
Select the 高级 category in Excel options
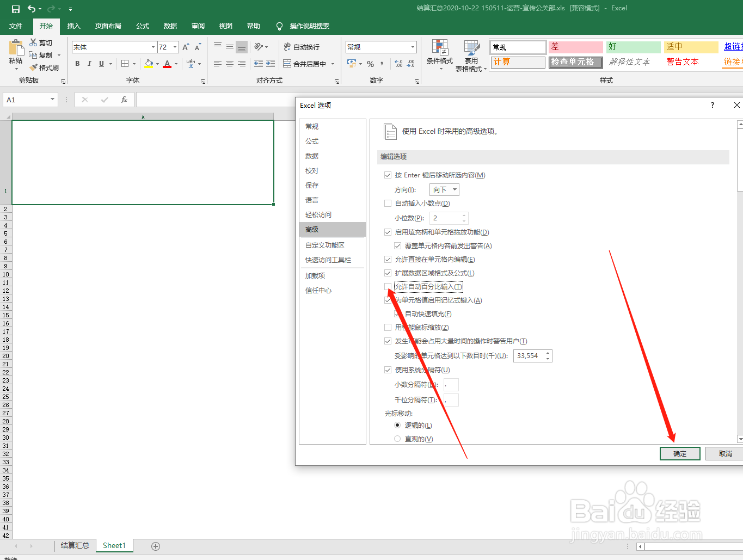coord(333,230)
